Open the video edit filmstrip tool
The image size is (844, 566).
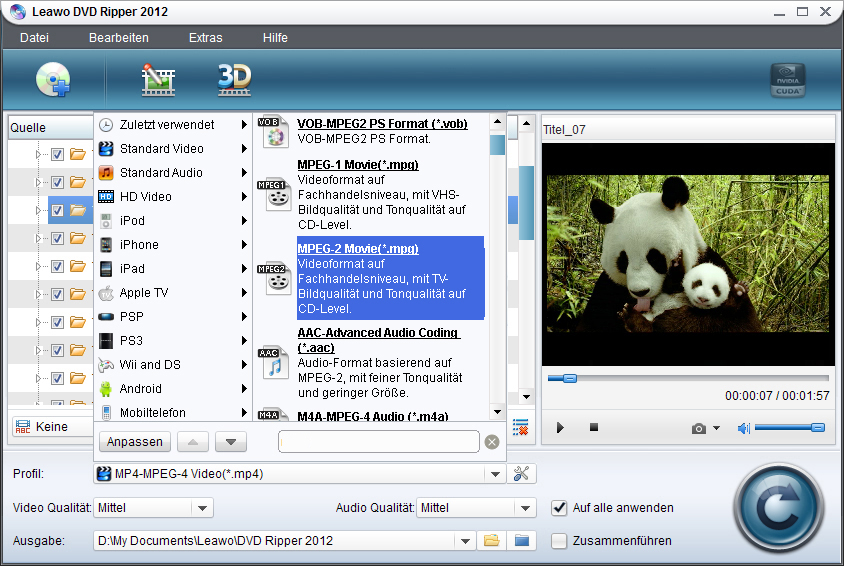tap(158, 80)
